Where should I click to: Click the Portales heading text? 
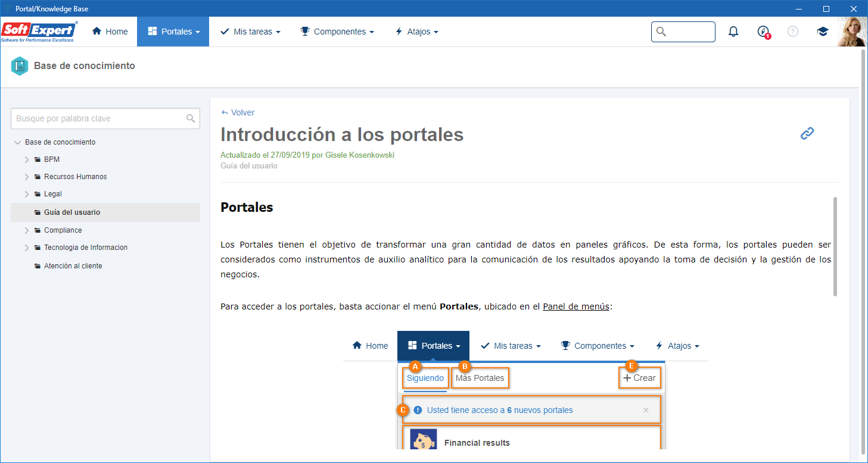[247, 208]
